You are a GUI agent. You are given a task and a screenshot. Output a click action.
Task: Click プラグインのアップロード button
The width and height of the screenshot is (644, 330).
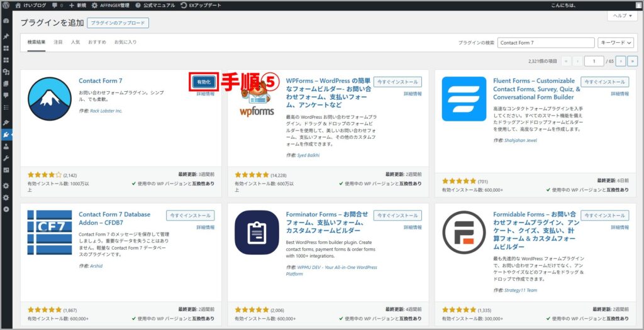click(118, 23)
